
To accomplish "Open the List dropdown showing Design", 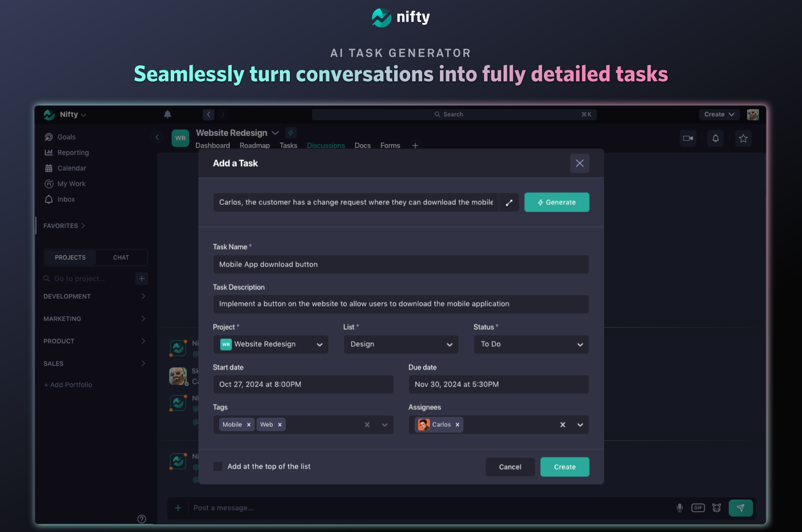I will point(401,344).
